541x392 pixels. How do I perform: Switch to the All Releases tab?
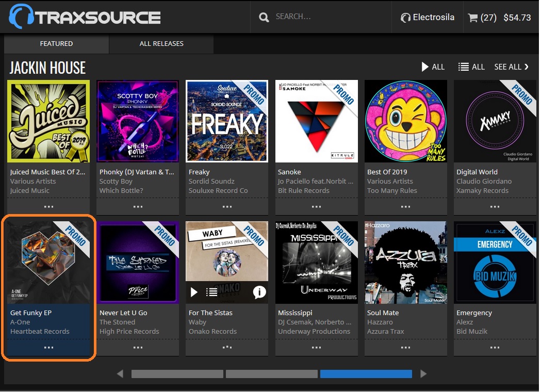pos(161,43)
